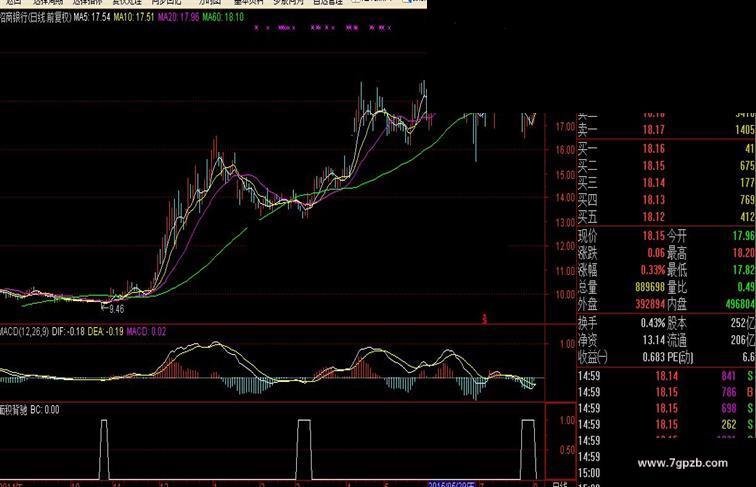This screenshot has width=756, height=487.
Task: Click the 涨跌 change value 0.06
Action: 656,253
